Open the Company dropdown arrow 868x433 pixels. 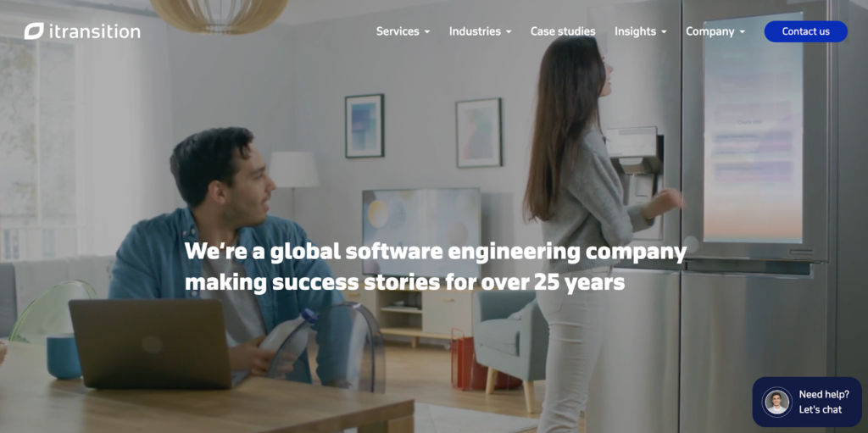(x=743, y=32)
